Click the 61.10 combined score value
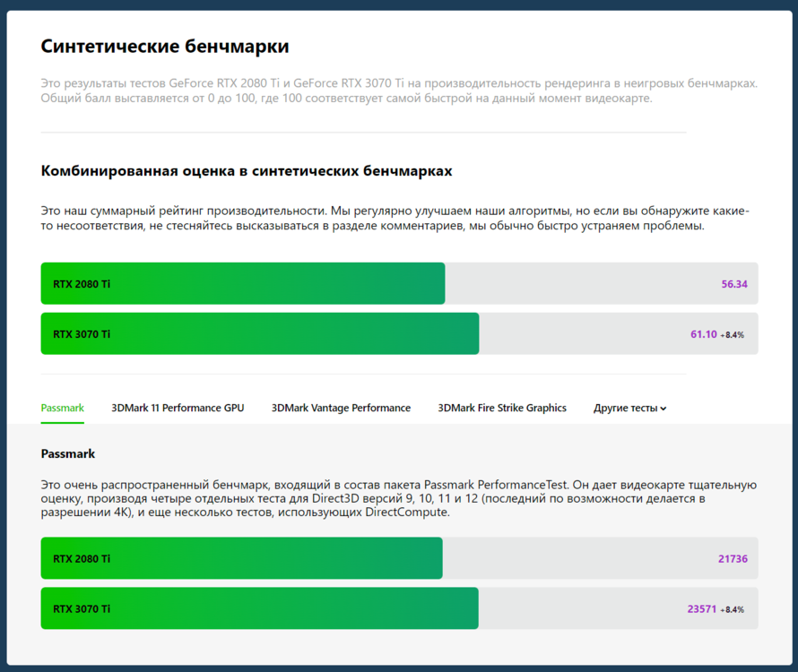The width and height of the screenshot is (798, 672). (x=703, y=334)
